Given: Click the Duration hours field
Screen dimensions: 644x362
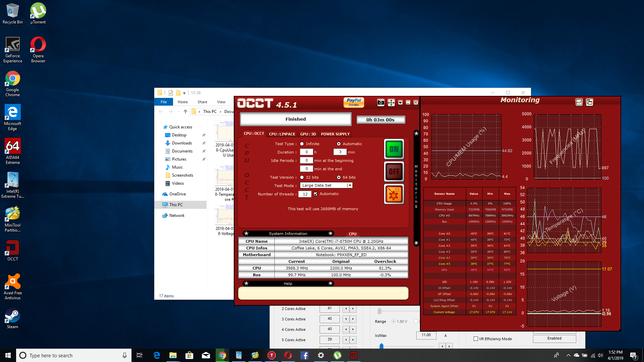Looking at the screenshot, I should 306,152.
